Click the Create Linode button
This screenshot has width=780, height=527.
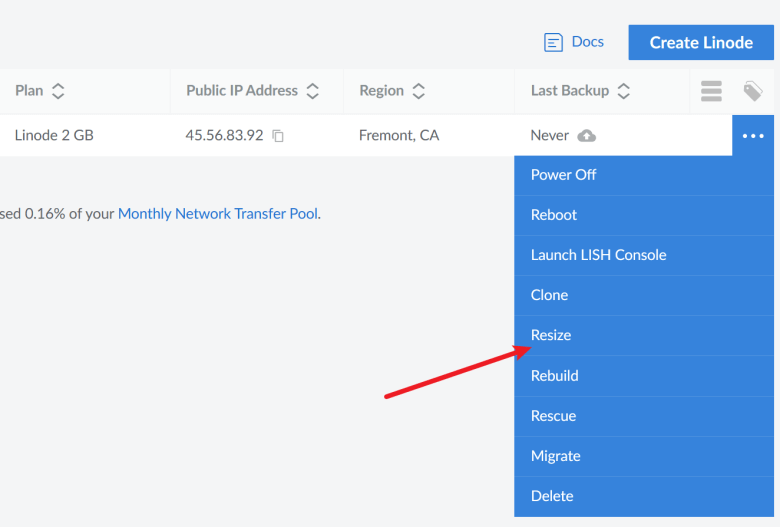701,42
